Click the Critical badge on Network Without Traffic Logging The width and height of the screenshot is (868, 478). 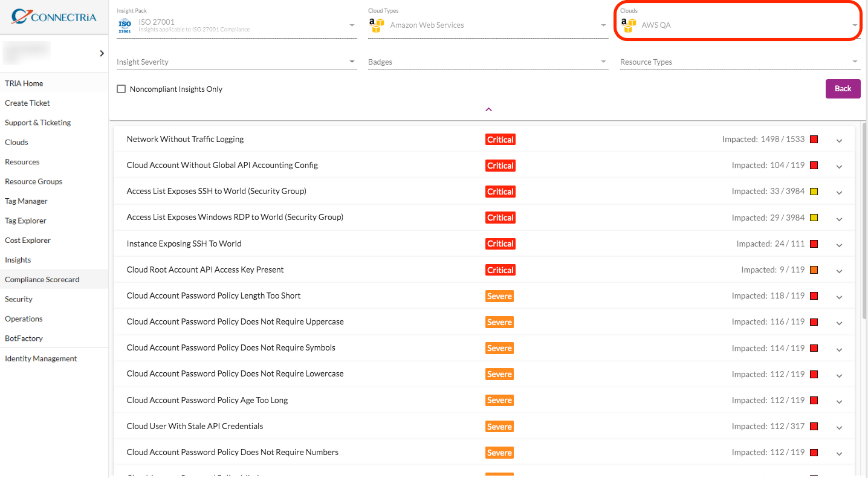click(500, 140)
